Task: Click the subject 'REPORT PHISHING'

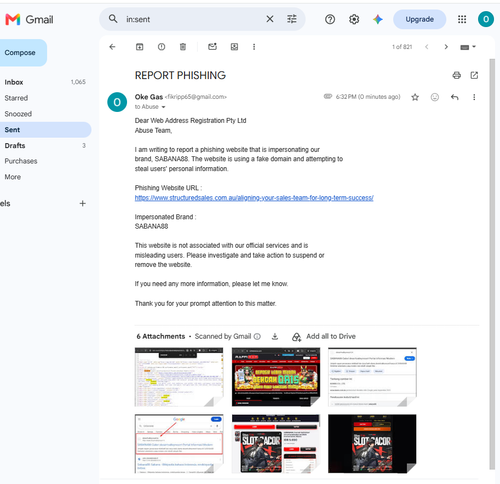Action: pos(180,76)
